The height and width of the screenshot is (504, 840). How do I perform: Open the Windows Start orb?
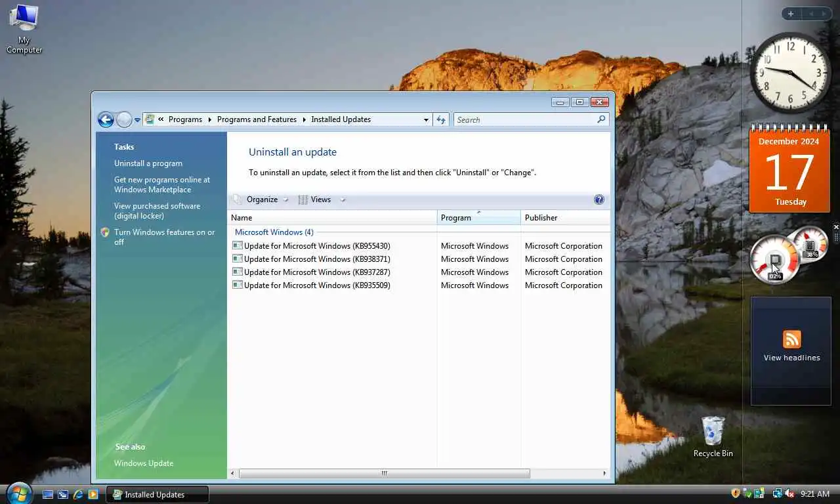point(19,493)
